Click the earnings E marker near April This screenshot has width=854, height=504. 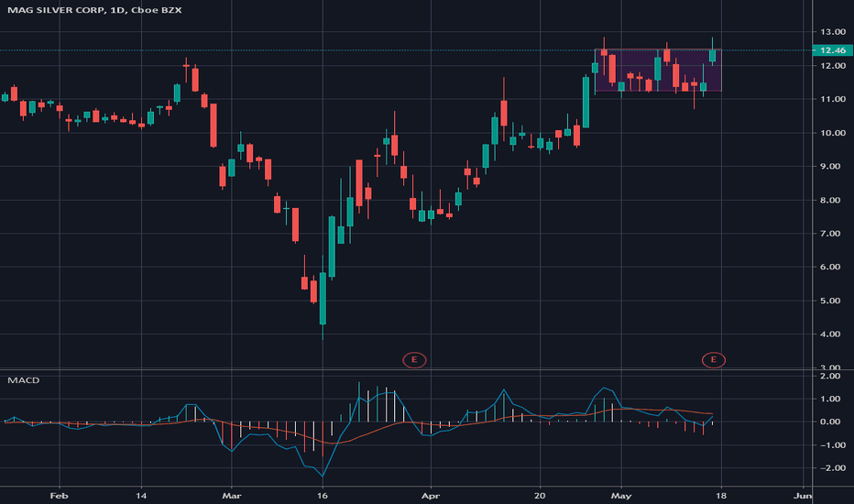pyautogui.click(x=414, y=359)
